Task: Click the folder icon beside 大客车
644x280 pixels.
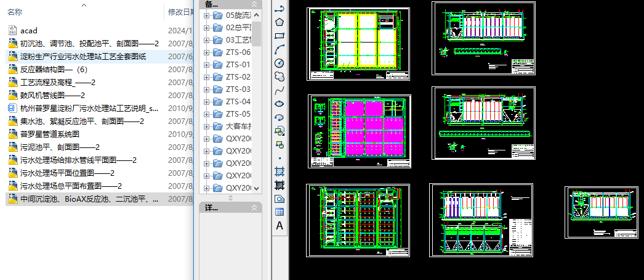Action: (218, 126)
